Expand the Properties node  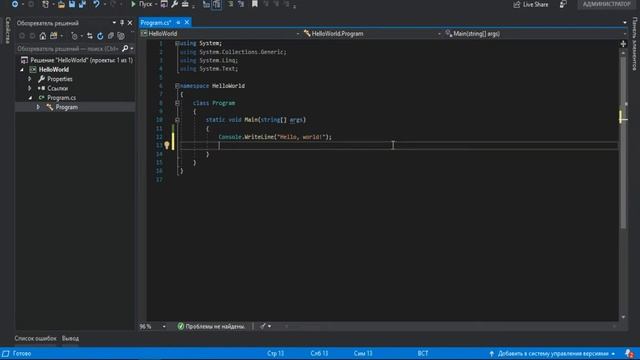coord(30,79)
